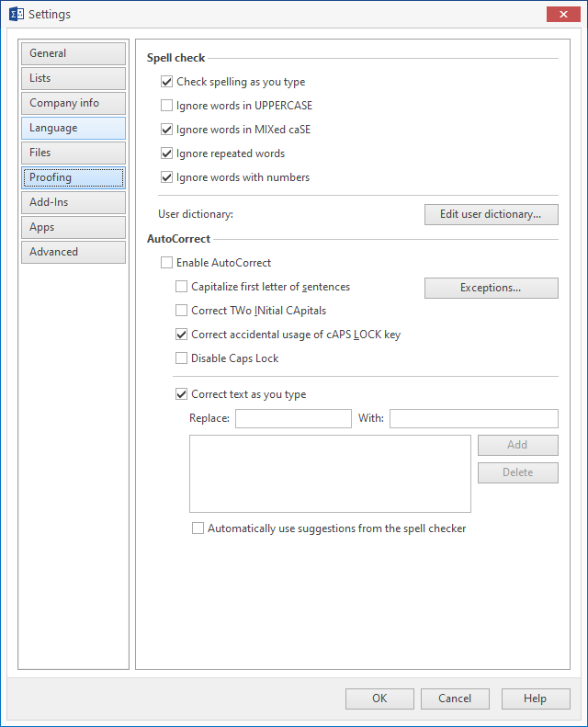Close the Settings dialog window
Screen dimensions: 588x727
pos(563,14)
